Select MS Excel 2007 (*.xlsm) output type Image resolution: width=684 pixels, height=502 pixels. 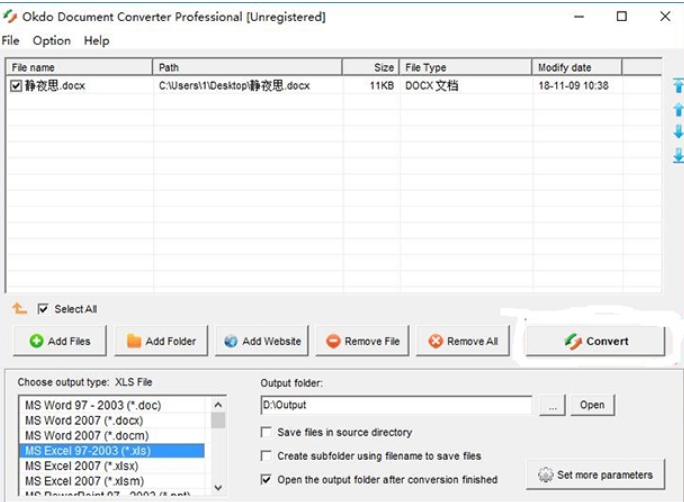click(x=112, y=481)
